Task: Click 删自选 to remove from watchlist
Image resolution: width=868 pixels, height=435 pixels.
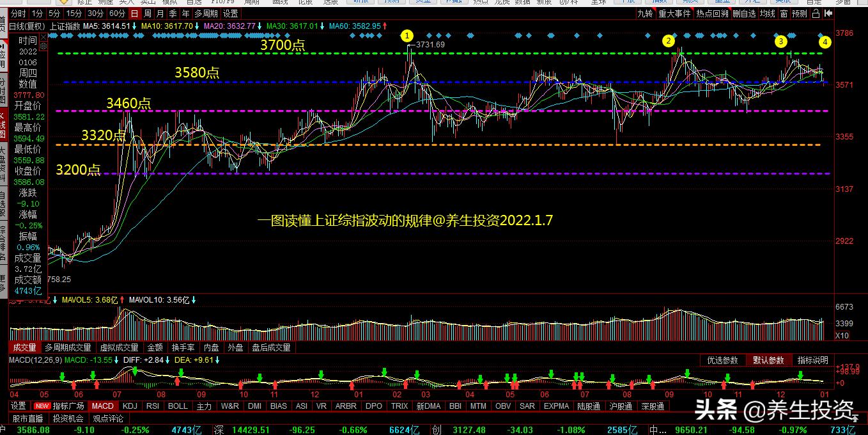Action: (744, 13)
